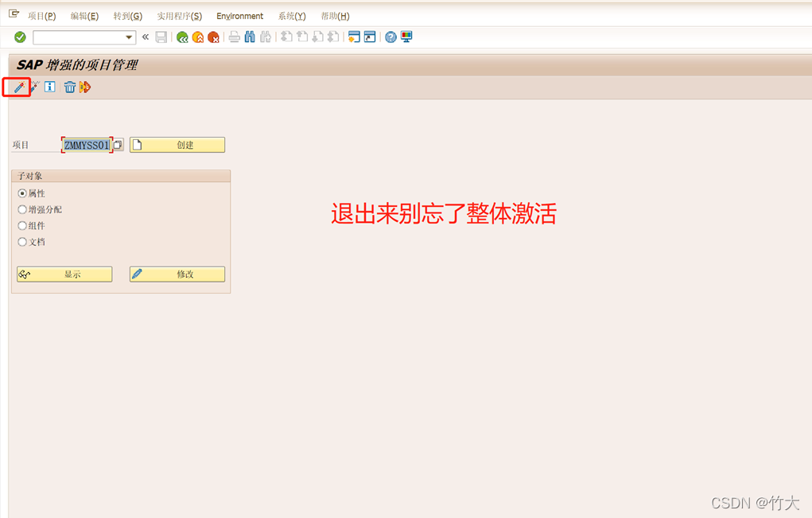Screen dimensions: 812x518
Task: Click the orange Exit icon
Action: pos(198,37)
